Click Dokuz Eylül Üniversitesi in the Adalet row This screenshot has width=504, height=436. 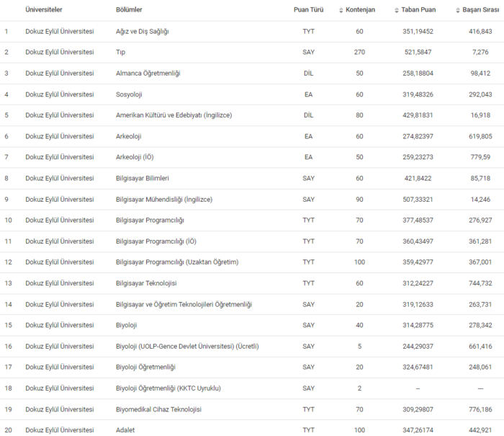(60, 430)
